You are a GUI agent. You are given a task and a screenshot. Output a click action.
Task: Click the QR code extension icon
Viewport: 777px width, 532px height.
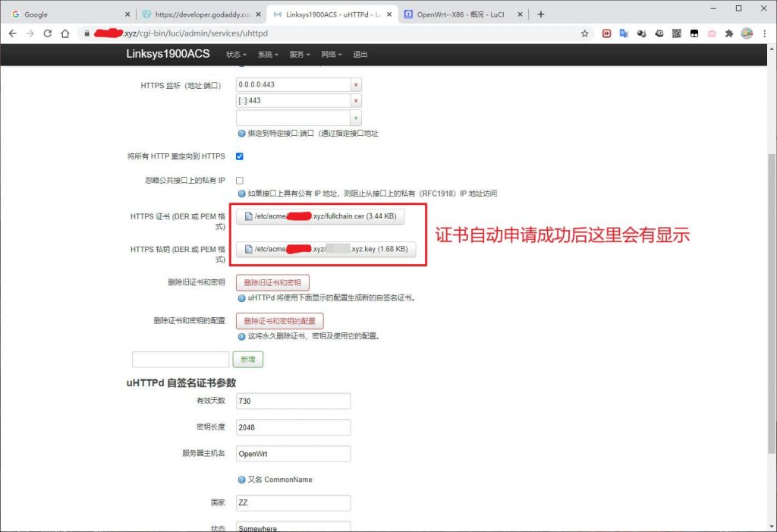(676, 33)
